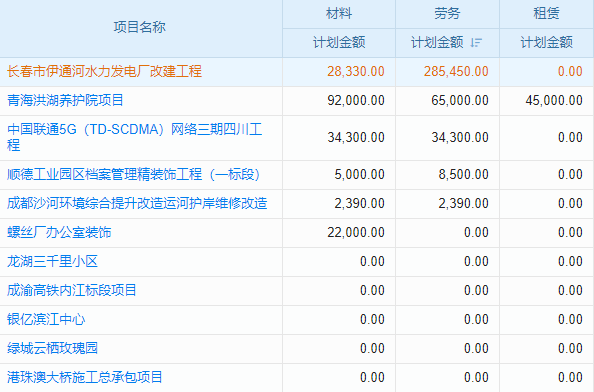The width and height of the screenshot is (594, 392).
Task: Sort by 租赁 计划金额 column header
Action: click(546, 42)
